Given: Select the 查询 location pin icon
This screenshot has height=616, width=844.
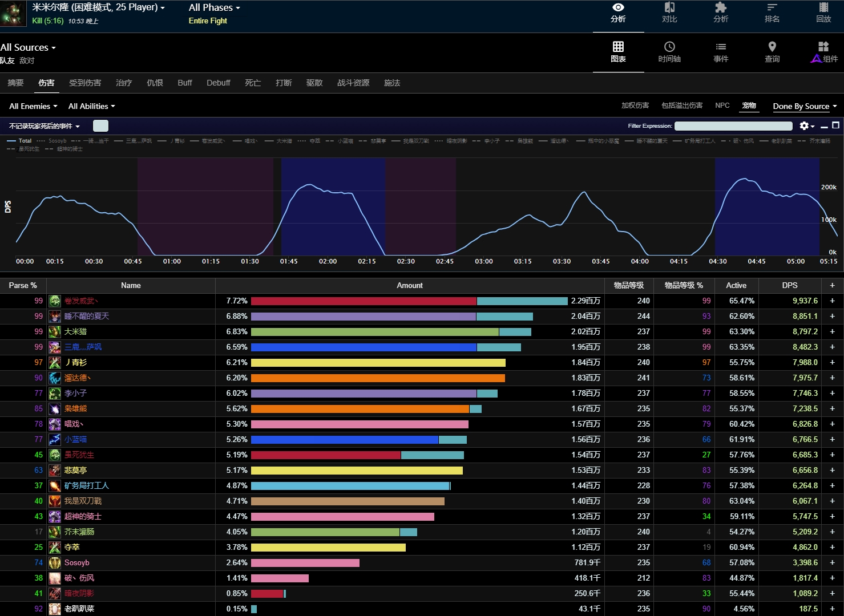Looking at the screenshot, I should [772, 47].
